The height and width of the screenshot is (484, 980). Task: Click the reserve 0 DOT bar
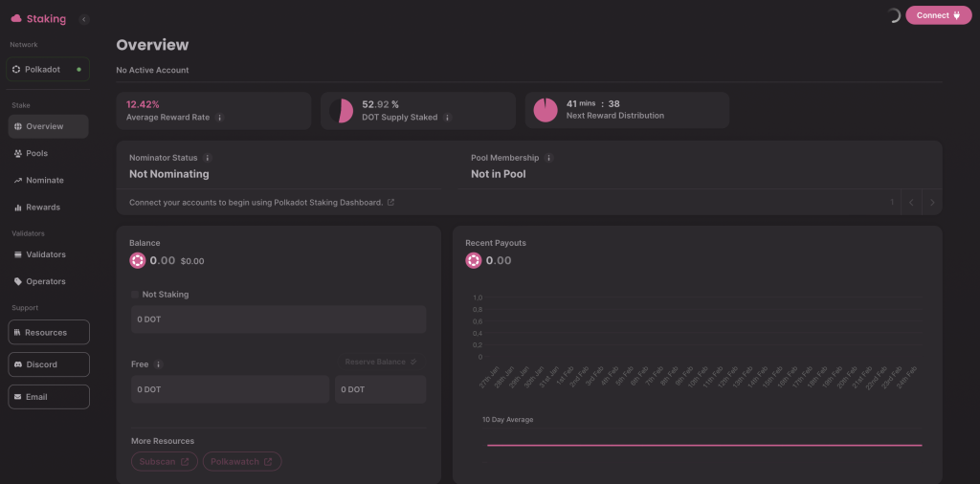coord(381,389)
